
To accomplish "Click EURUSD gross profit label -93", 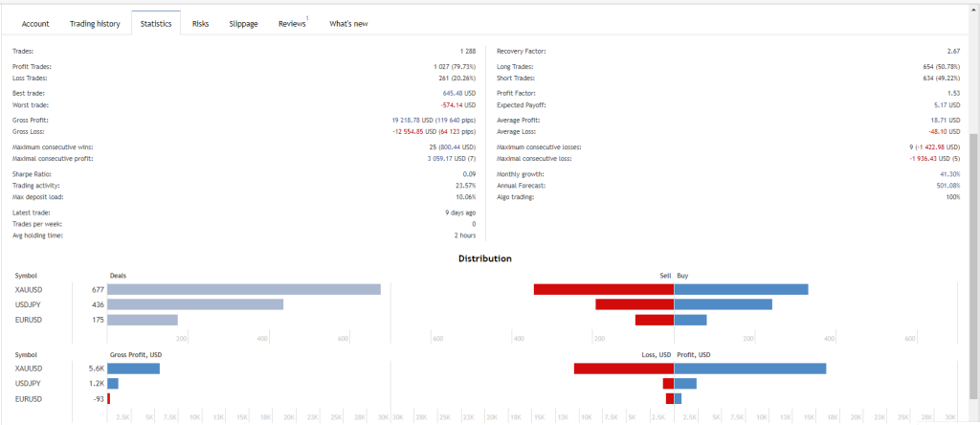I will tap(99, 399).
